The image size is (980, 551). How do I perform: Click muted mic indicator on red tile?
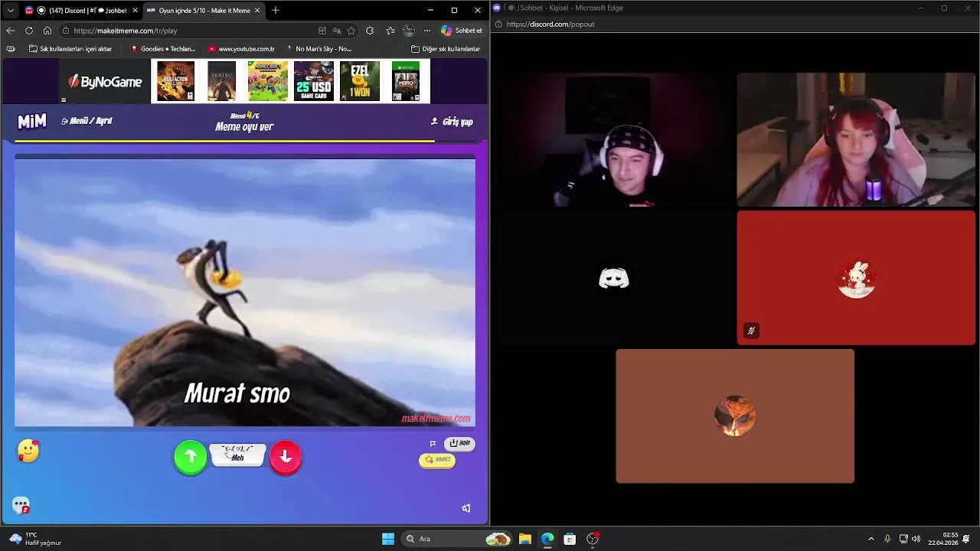[x=751, y=331]
